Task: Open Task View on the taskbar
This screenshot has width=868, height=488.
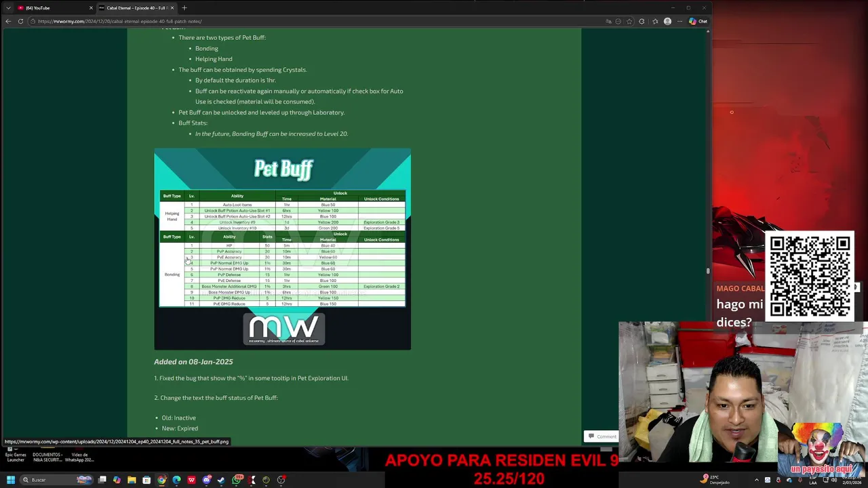Action: coord(102,480)
